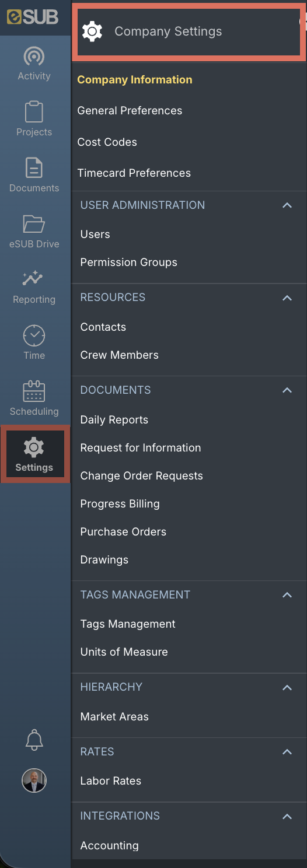307x868 pixels.
Task: Go to Permission Groups
Action: tap(128, 262)
